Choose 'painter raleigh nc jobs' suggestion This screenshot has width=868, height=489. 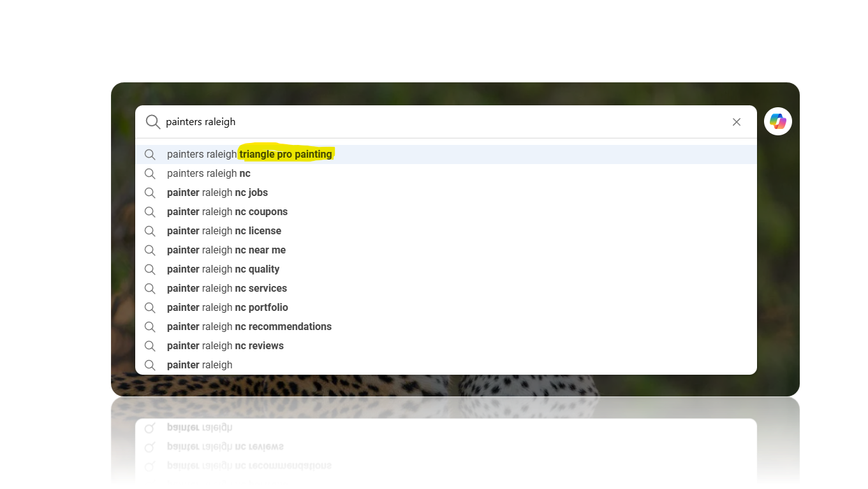[x=217, y=193]
